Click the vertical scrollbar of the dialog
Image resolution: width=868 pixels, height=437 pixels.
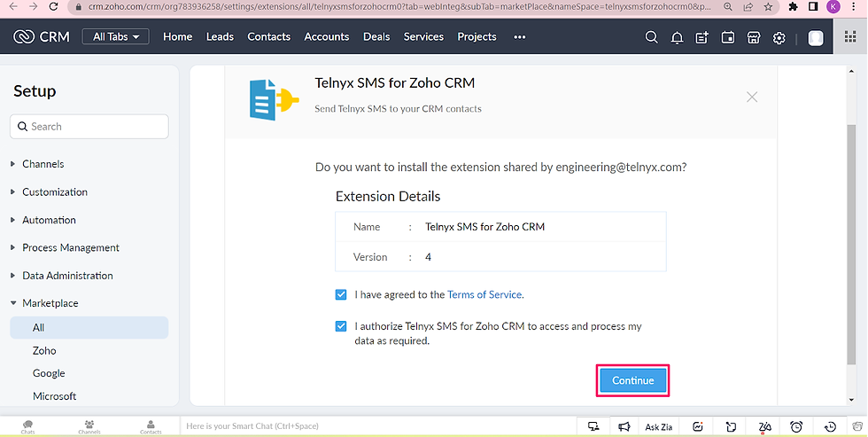[851, 244]
